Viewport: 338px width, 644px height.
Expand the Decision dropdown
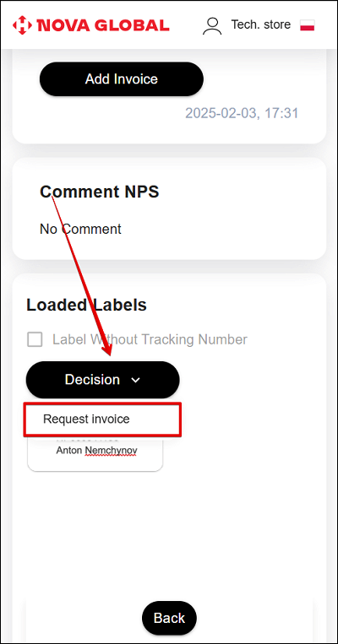[103, 380]
